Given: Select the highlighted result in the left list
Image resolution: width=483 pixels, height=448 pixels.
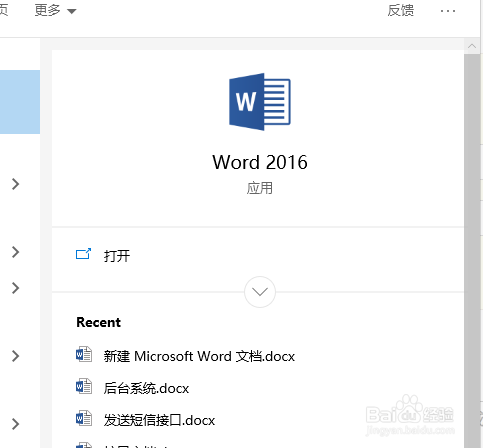Looking at the screenshot, I should 20,102.
